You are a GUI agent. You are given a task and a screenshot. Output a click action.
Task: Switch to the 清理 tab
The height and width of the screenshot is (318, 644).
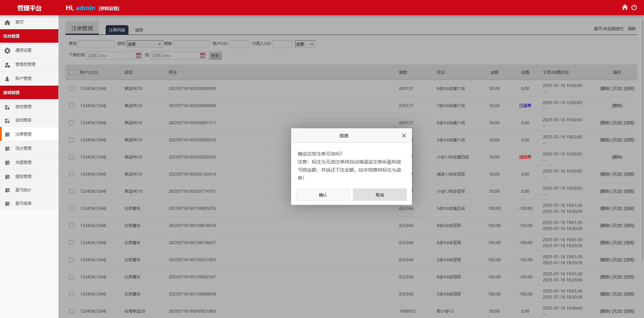[x=139, y=30]
